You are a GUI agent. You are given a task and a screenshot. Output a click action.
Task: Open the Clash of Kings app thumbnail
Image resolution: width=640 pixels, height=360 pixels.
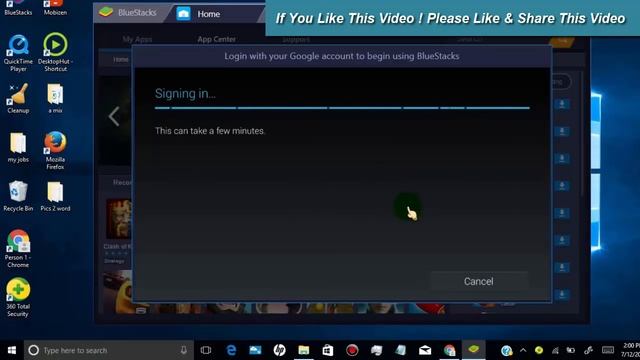pos(118,219)
